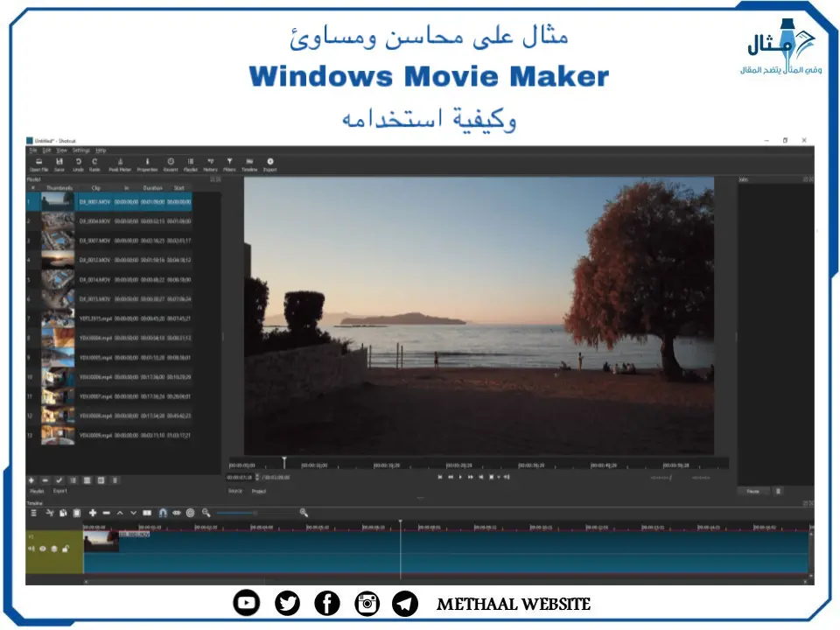Click the rewind playback button
The height and width of the screenshot is (630, 840).
[x=451, y=477]
